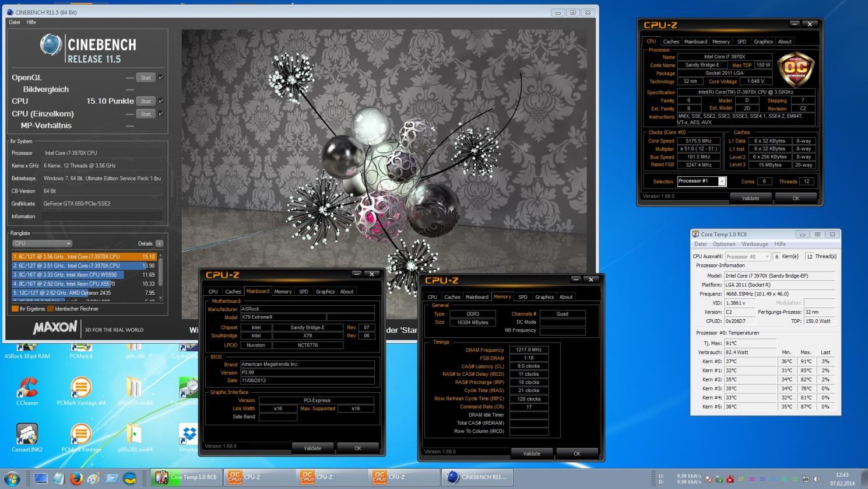Select ranking row 'Intel Xeon CPU W5590'
The height and width of the screenshot is (489, 868).
point(83,274)
